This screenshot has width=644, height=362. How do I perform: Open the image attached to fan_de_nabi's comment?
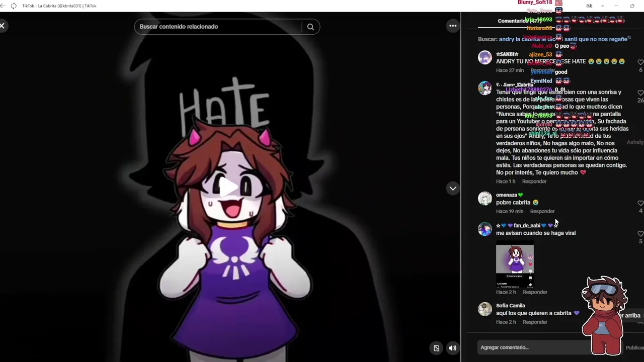[515, 264]
